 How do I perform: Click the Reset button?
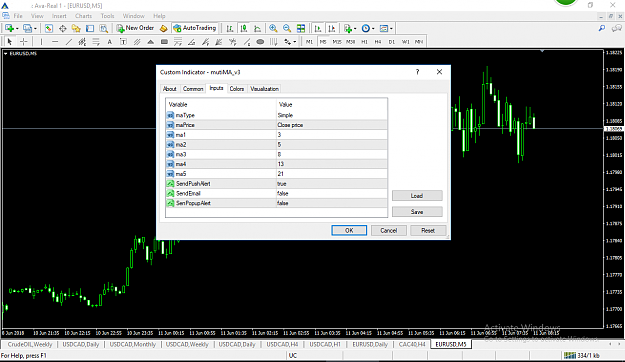point(428,230)
